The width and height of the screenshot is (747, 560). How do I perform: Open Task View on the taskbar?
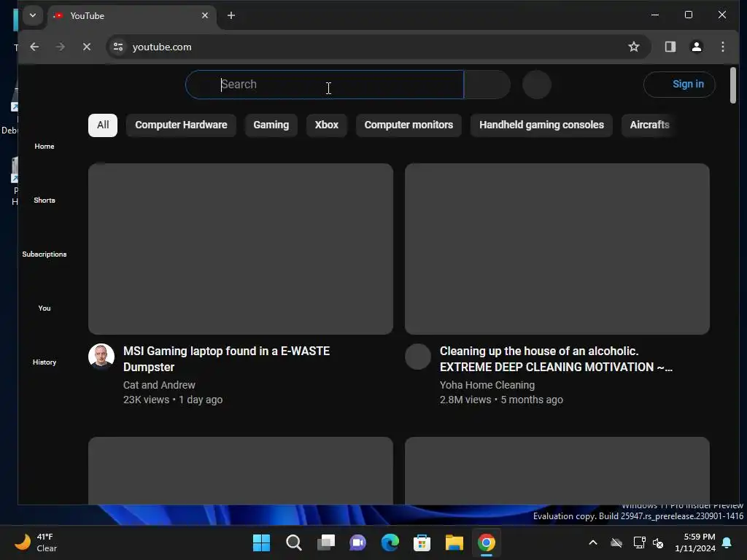[x=326, y=542]
